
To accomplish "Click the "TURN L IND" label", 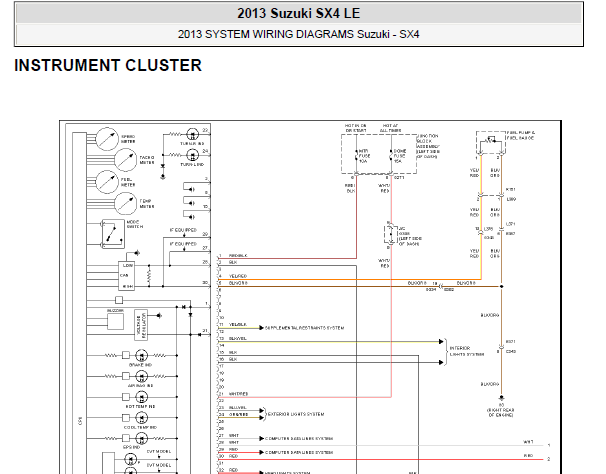I will [x=192, y=164].
